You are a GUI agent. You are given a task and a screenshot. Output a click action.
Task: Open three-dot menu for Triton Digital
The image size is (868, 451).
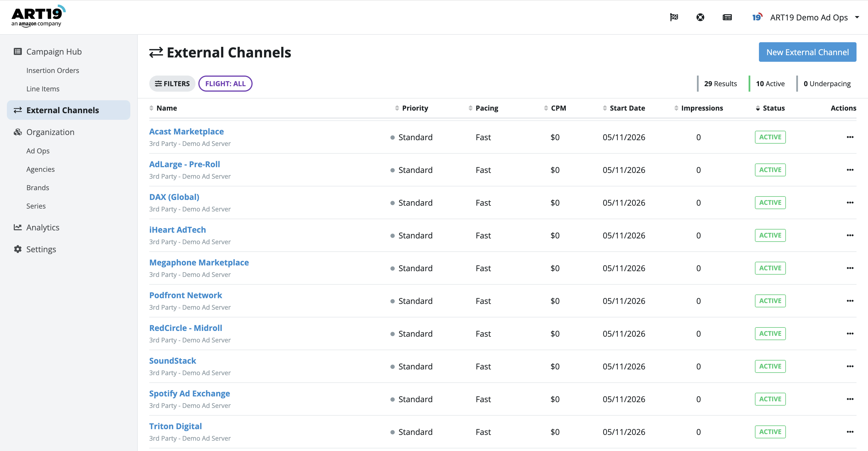click(850, 432)
